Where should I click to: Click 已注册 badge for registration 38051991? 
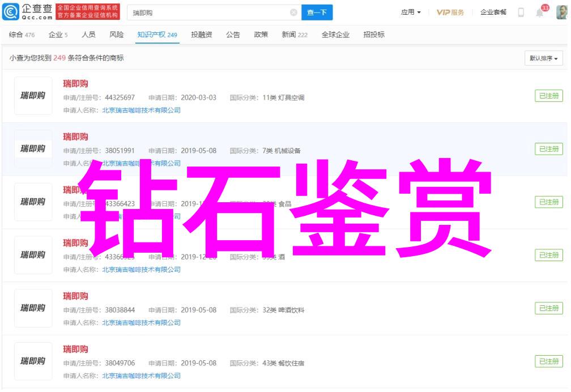tap(549, 149)
